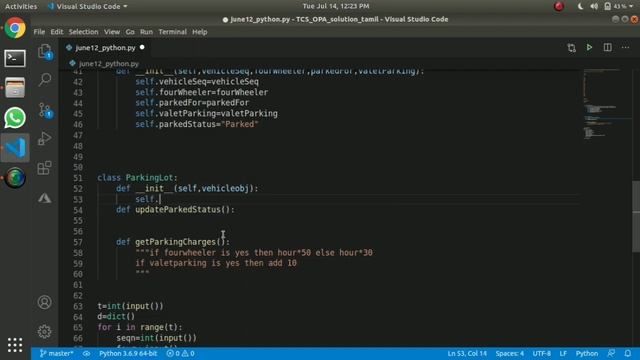Click line t=int(input())
Screen dimensions: 640x360
click(130, 306)
